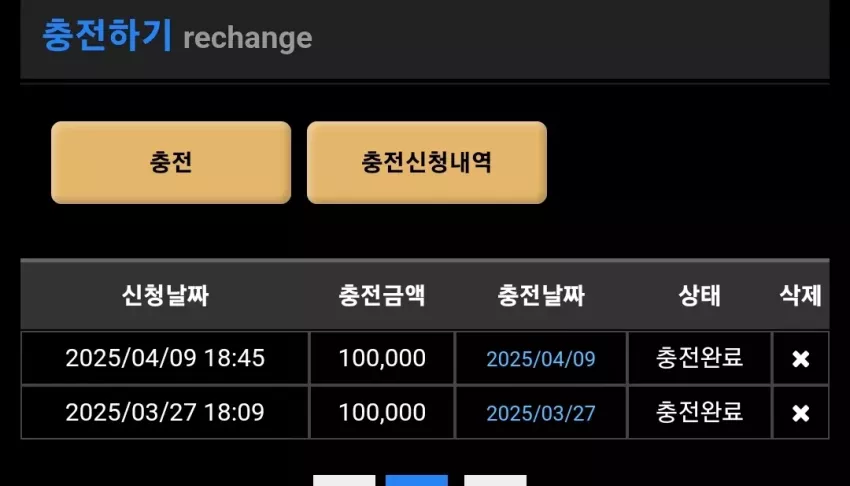
Task: Go to the previous page button
Action: (x=344, y=481)
